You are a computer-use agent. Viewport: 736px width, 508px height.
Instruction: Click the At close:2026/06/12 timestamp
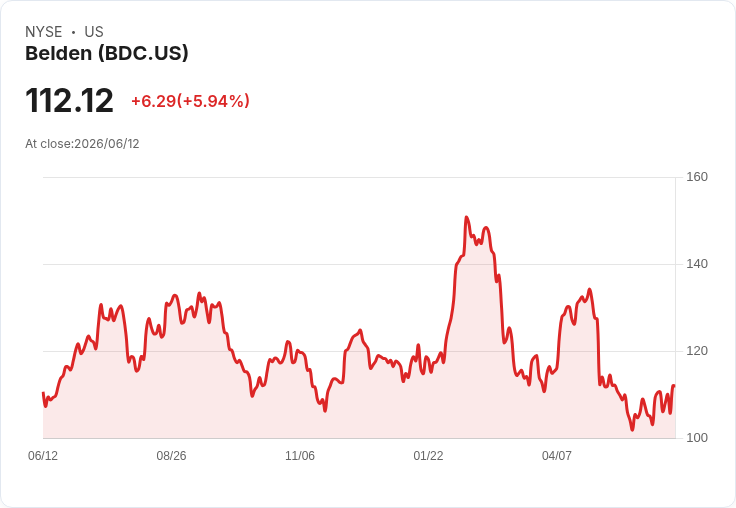(82, 144)
